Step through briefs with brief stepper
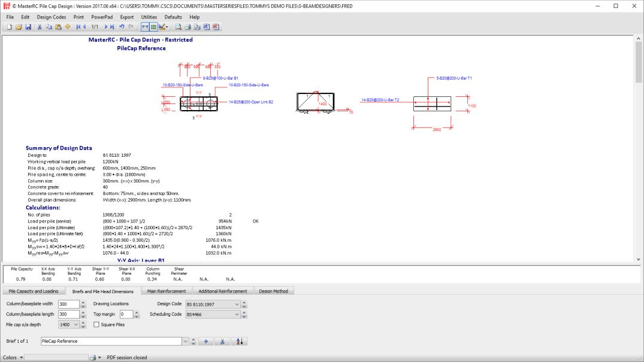This screenshot has height=362, width=644. click(x=193, y=342)
